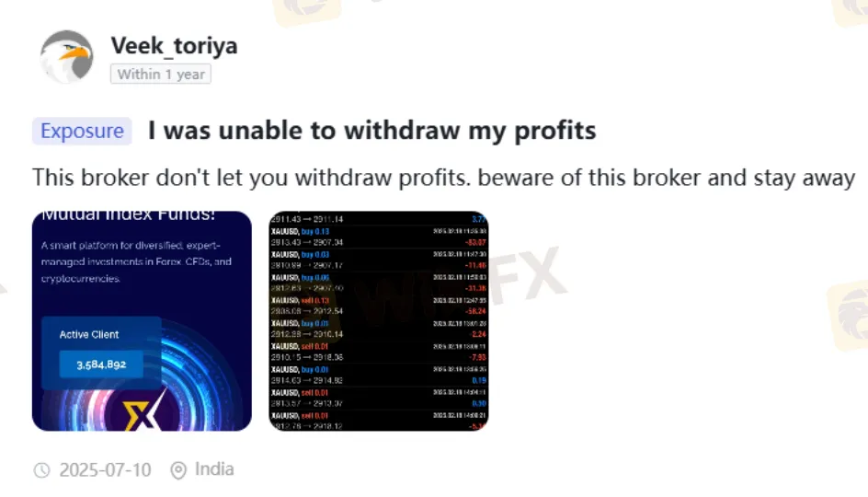Tap the -83.07 loss value in trade list
Screen dimensions: 868x497
click(x=475, y=242)
